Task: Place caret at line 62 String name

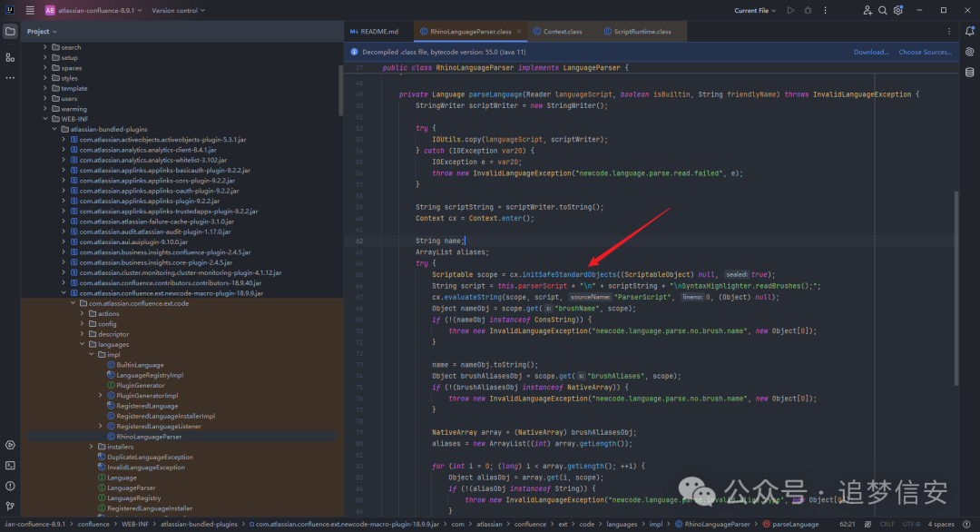Action: 440,241
